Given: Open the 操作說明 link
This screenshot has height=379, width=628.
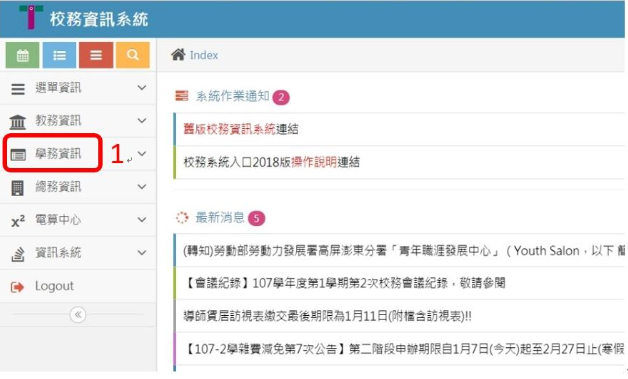Looking at the screenshot, I should 314,162.
